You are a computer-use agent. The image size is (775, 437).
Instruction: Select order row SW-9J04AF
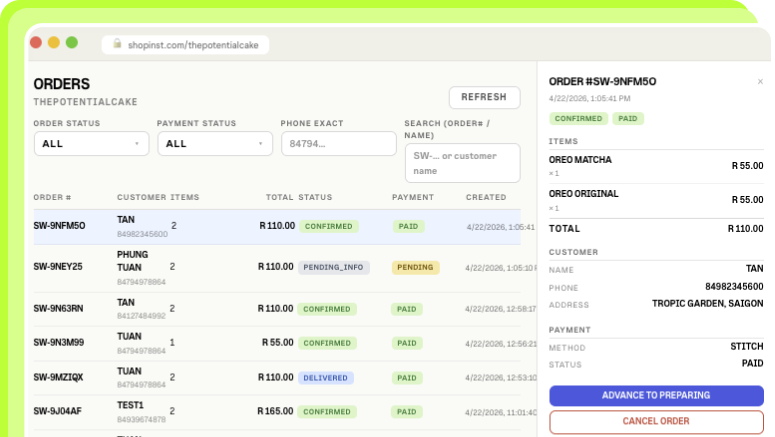coord(277,412)
